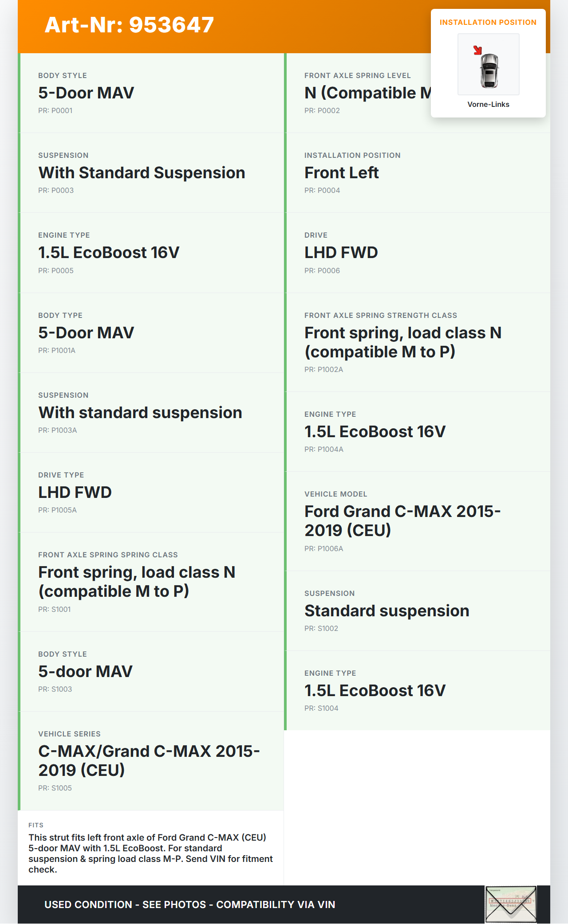
Task: Click the envelope VIN icon in footer
Action: point(511,904)
